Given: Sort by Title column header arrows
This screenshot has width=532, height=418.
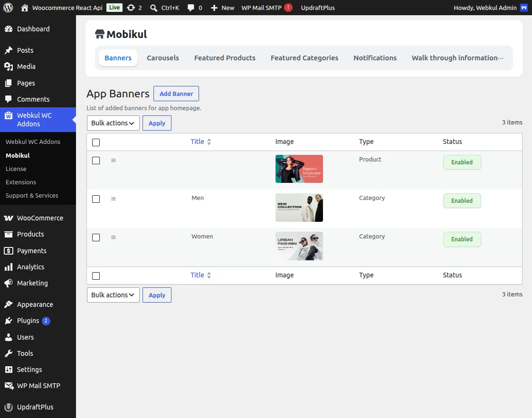Looking at the screenshot, I should pyautogui.click(x=209, y=142).
